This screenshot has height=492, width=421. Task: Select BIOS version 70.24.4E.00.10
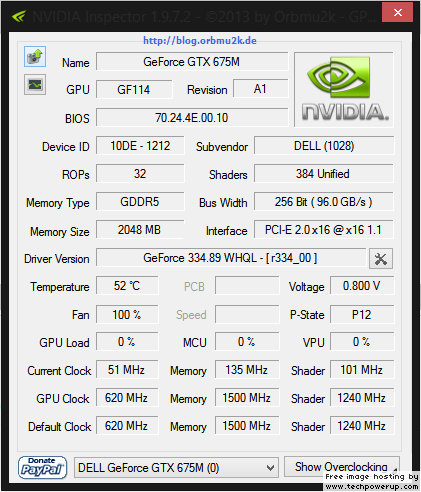pyautogui.click(x=192, y=118)
